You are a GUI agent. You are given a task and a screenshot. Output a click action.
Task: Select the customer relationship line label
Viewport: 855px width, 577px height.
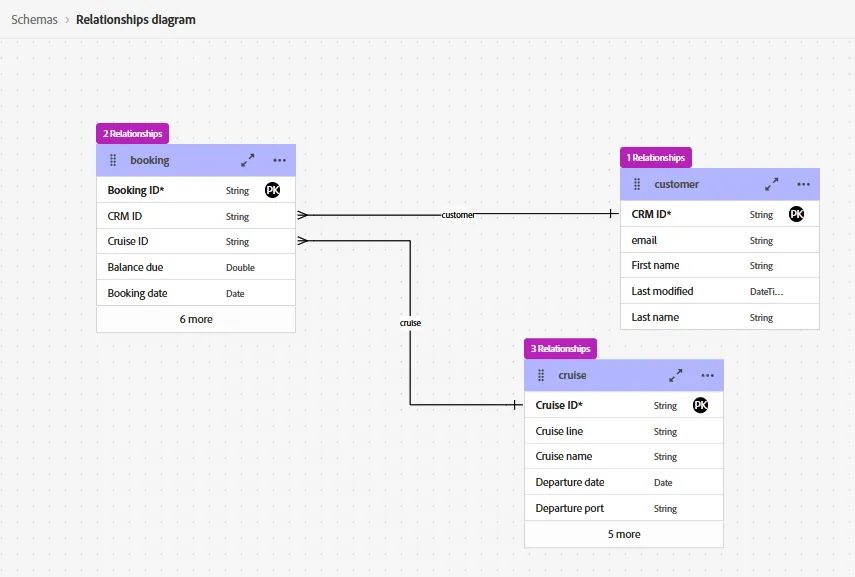pos(458,215)
